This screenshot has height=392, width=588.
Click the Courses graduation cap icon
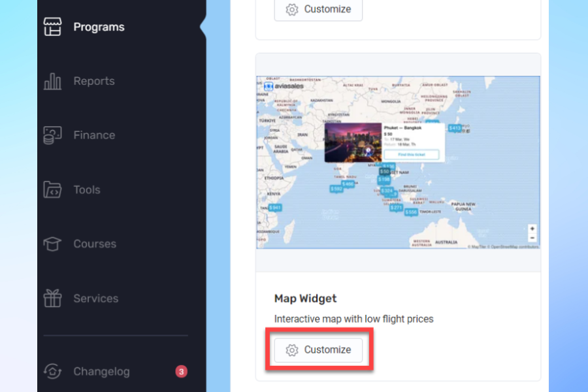coord(52,244)
